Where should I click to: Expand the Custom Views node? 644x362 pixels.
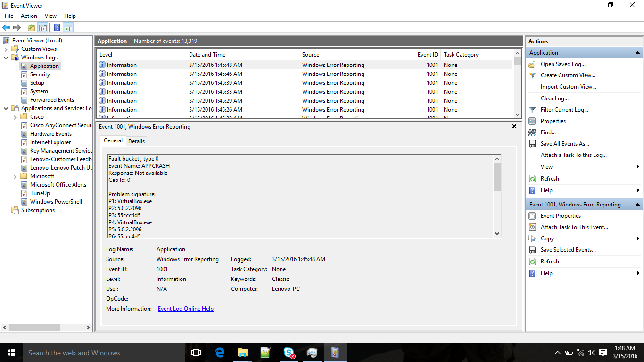coord(6,49)
